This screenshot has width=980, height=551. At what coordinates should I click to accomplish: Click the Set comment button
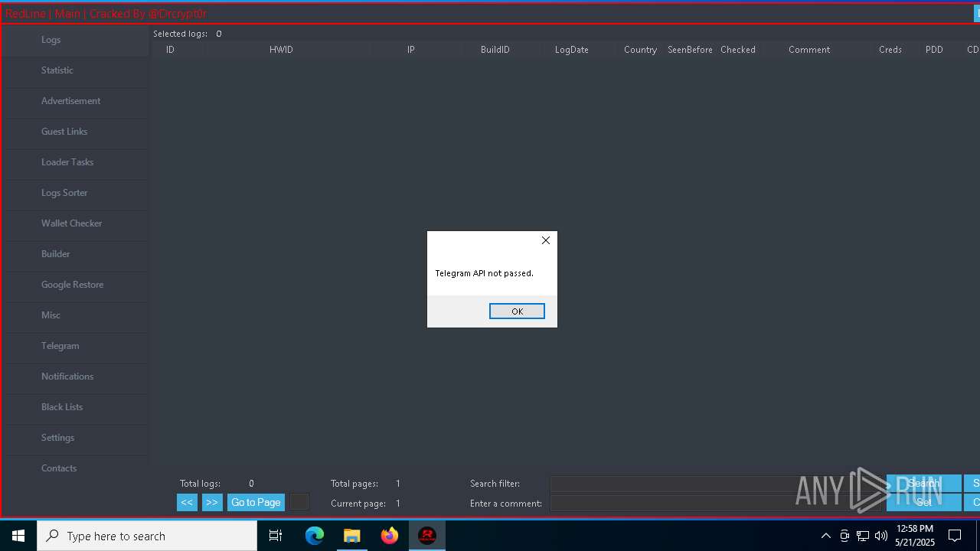924,503
